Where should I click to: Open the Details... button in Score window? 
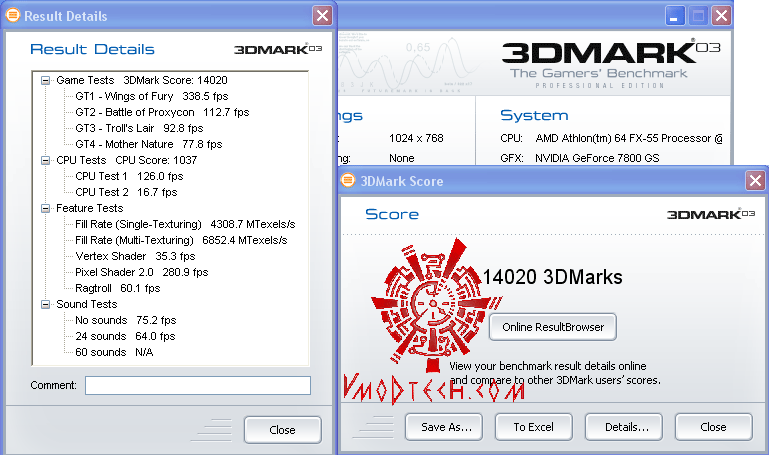(x=624, y=427)
